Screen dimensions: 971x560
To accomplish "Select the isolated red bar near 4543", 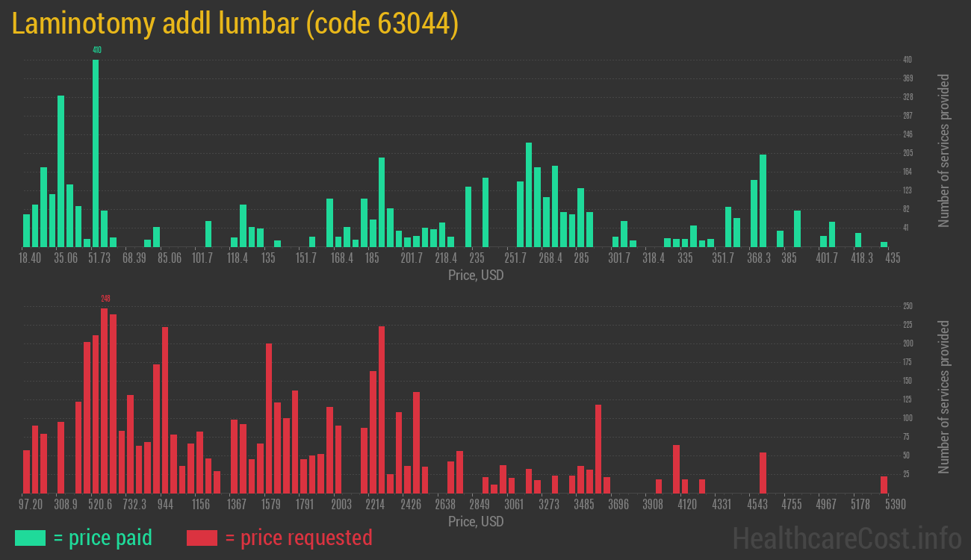I will [763, 473].
